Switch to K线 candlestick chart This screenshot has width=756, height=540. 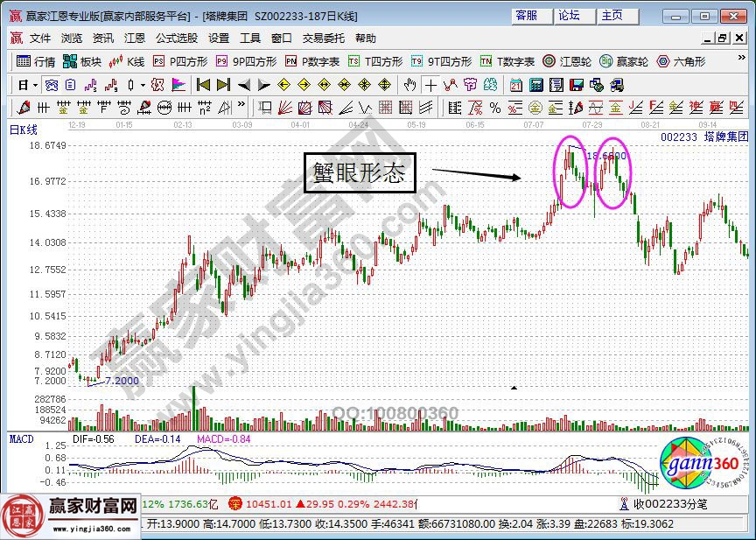[128, 61]
